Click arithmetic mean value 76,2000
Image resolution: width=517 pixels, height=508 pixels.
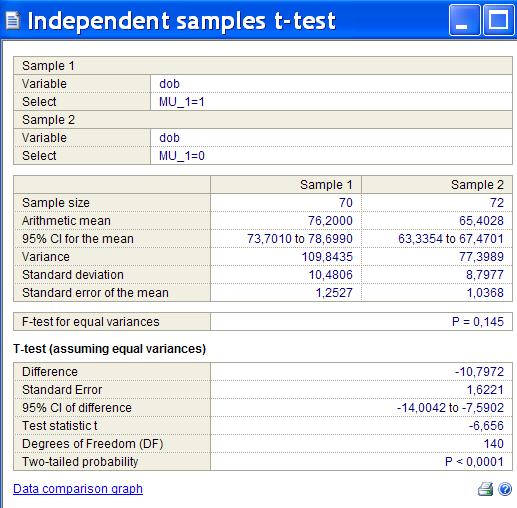pos(330,221)
